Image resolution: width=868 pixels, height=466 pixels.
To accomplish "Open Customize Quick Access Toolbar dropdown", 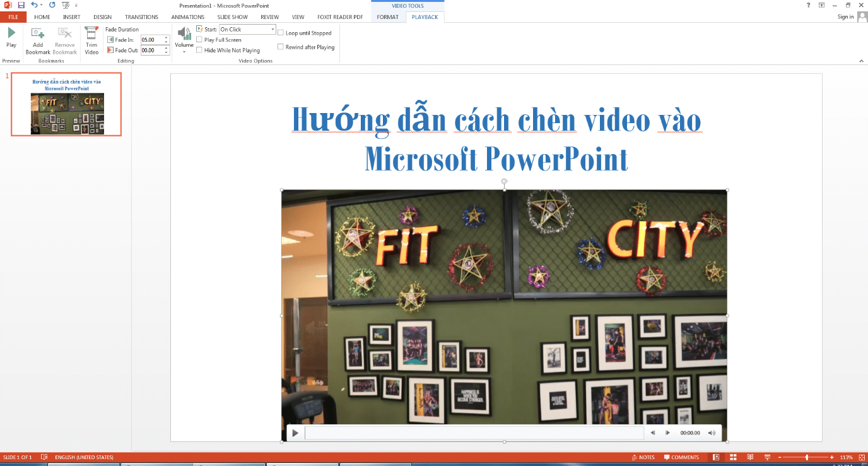I will [76, 5].
